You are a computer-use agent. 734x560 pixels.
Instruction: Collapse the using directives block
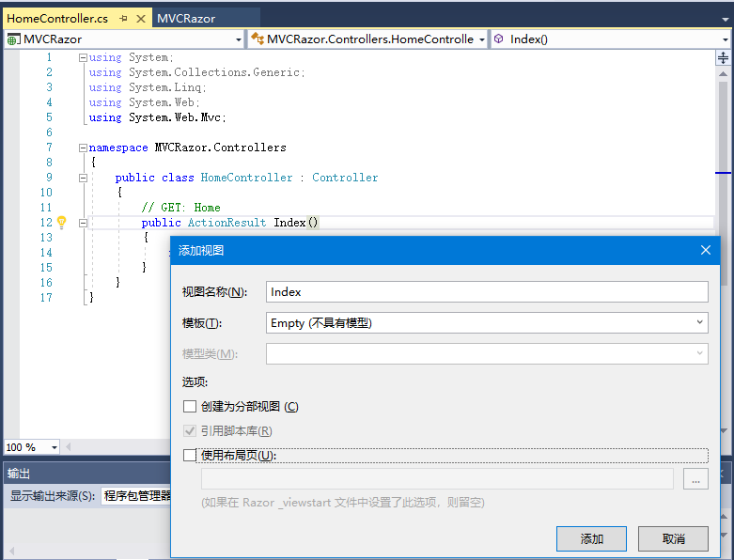(x=83, y=57)
